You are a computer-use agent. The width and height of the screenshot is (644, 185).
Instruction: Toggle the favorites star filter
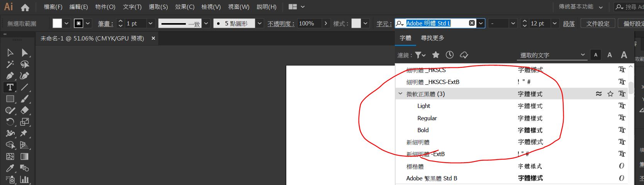436,55
